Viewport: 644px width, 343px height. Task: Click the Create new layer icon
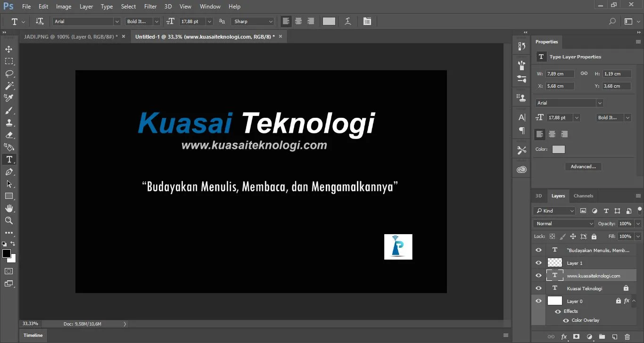click(x=614, y=337)
